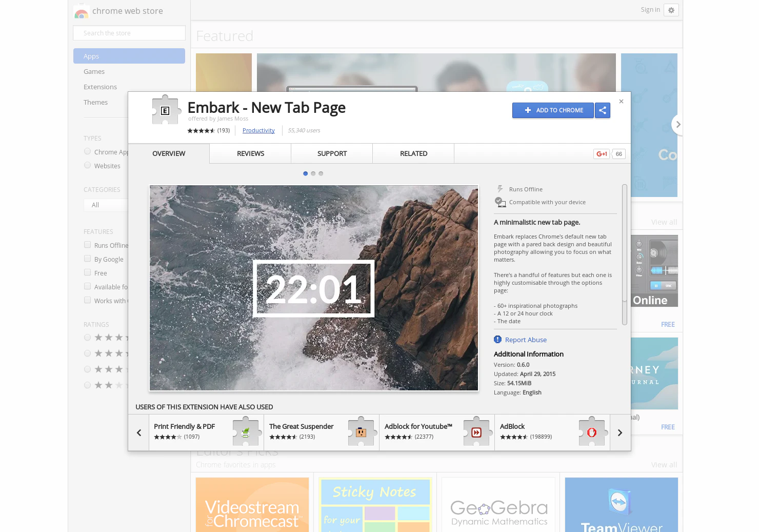The height and width of the screenshot is (532, 759).
Task: Enable the Free feature checkbox
Action: [88, 272]
